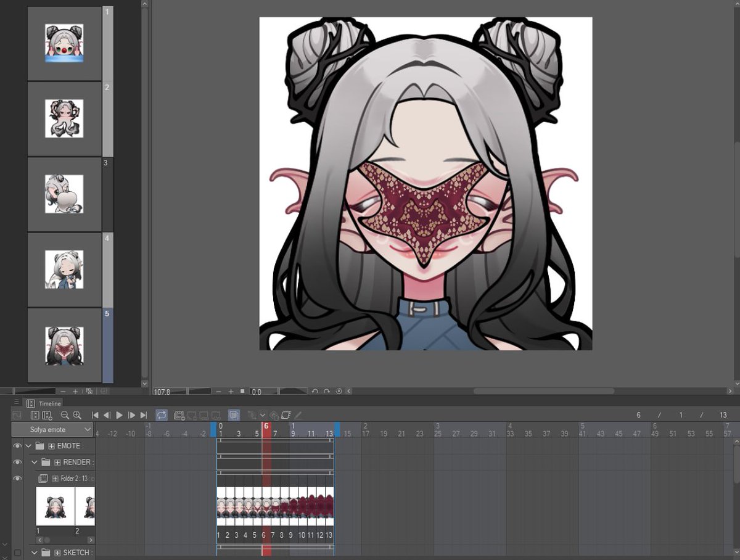740x560 pixels.
Task: Click the new animation folder icon
Action: (x=179, y=415)
